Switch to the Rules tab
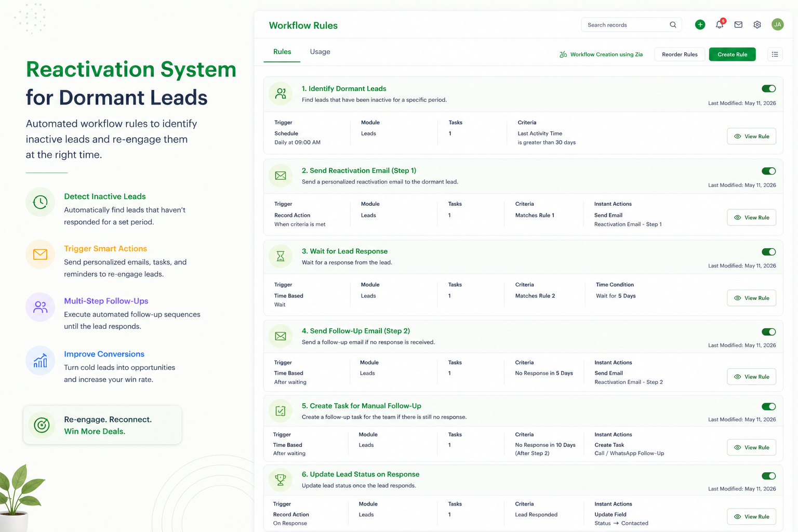The height and width of the screenshot is (532, 798). 282,52
